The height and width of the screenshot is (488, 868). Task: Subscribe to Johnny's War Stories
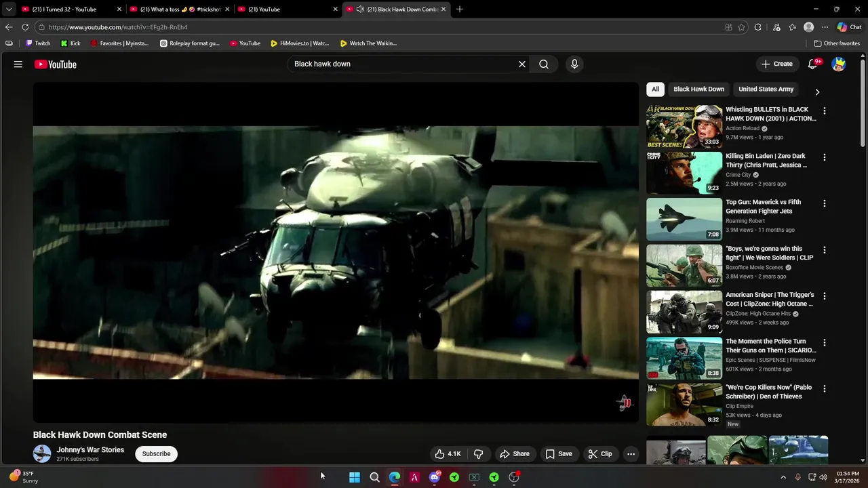pos(156,454)
